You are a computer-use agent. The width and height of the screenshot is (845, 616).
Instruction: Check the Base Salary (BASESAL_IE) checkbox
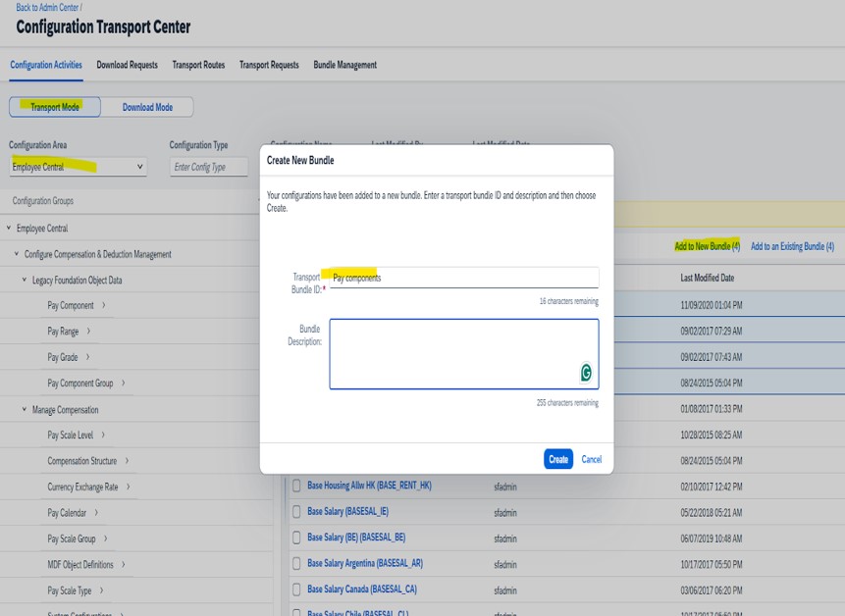[296, 512]
